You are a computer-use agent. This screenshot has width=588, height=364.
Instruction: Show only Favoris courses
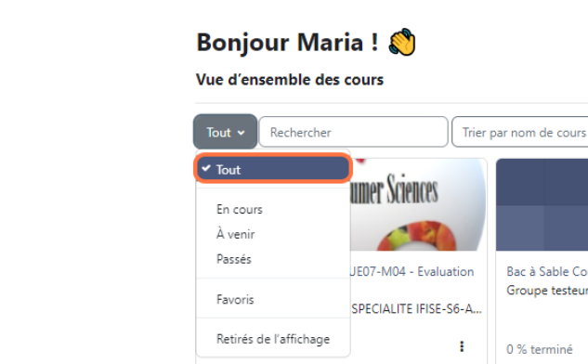pyautogui.click(x=235, y=300)
